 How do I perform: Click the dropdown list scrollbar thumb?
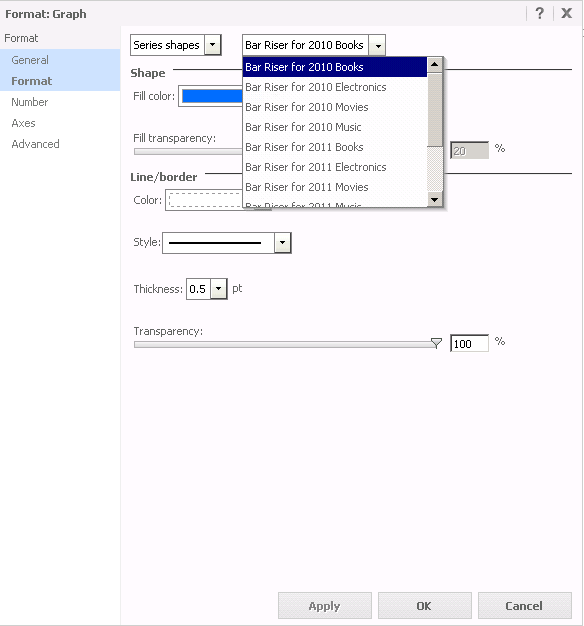point(435,109)
